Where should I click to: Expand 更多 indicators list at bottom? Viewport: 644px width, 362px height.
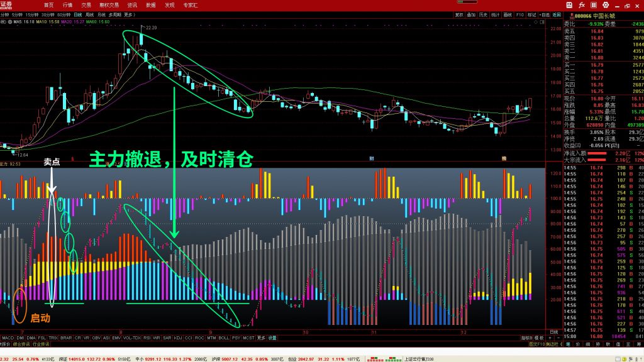tap(262, 337)
